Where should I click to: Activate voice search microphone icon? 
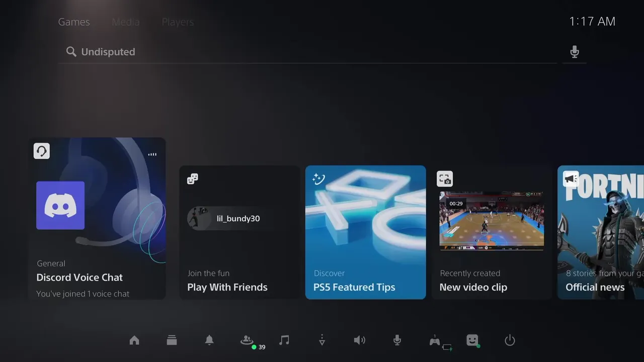coord(575,52)
